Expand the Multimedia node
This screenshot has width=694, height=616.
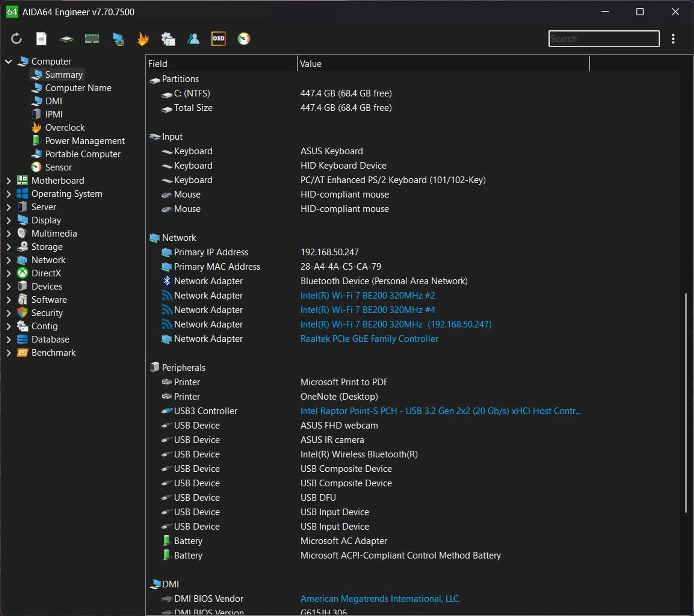[x=8, y=233]
